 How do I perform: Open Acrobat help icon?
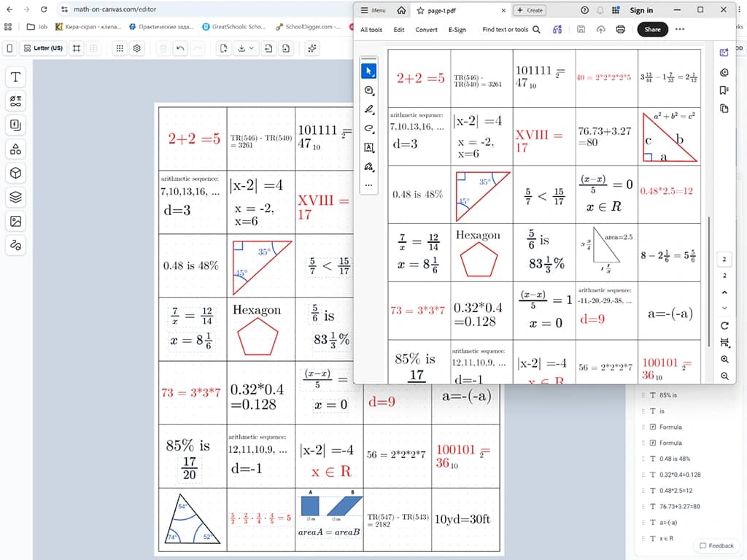pyautogui.click(x=584, y=10)
